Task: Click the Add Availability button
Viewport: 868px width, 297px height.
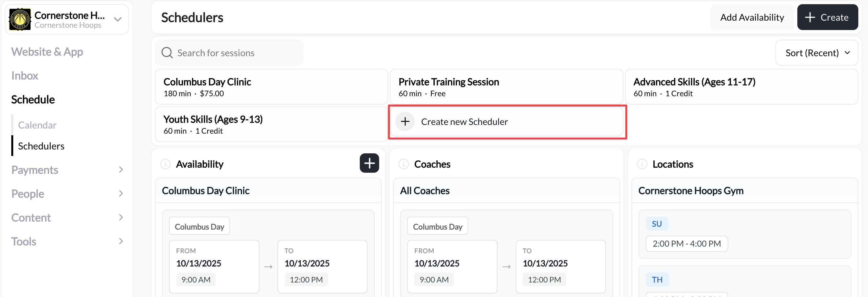Action: click(x=752, y=17)
